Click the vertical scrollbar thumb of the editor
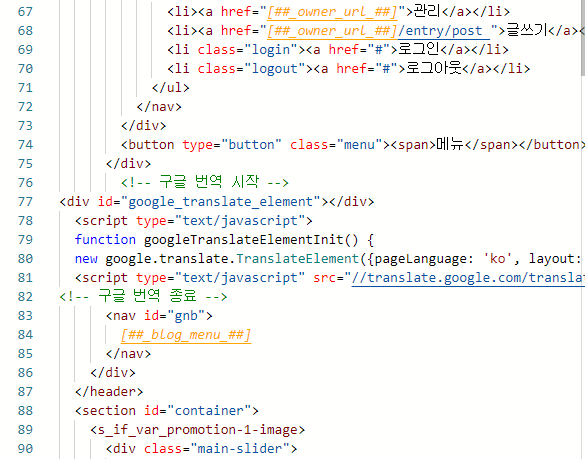 click(583, 37)
